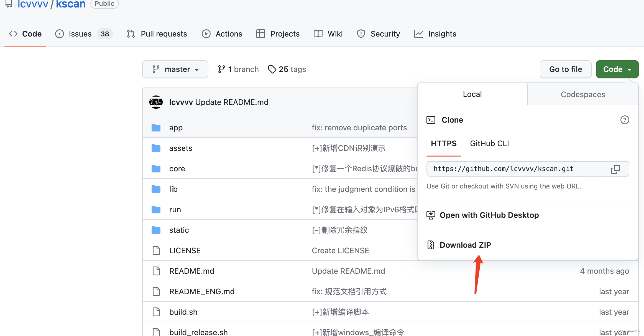Click the HTTPS URL input field
The image size is (644, 336).
point(515,169)
